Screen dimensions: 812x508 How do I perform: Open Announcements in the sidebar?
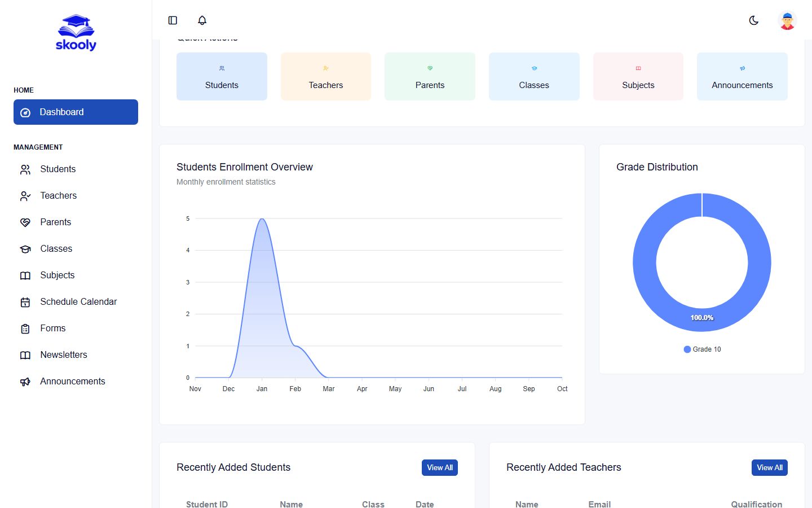point(76,382)
